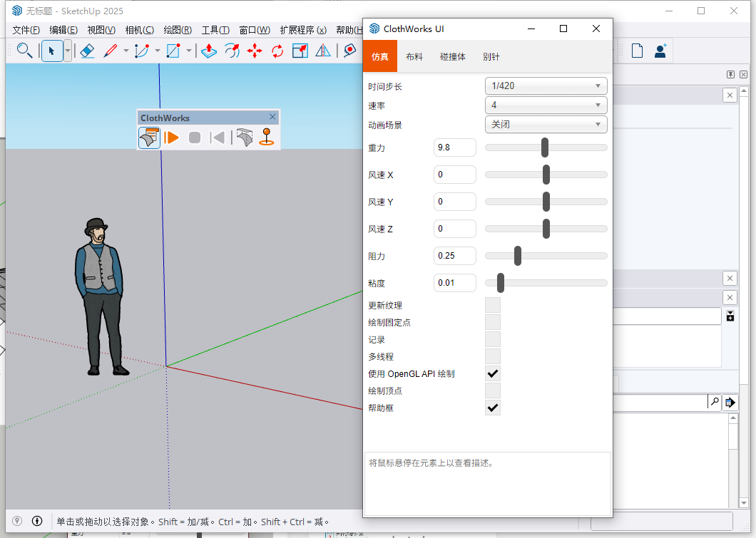Enable the 记录 checkbox
The height and width of the screenshot is (538, 756).
(x=493, y=339)
